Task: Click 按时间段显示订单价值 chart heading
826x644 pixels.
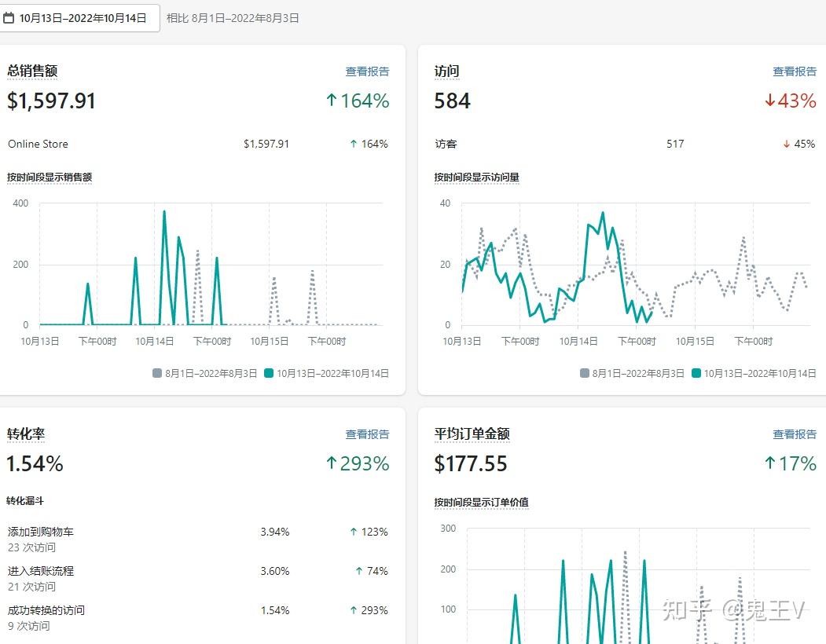Action: 482,503
